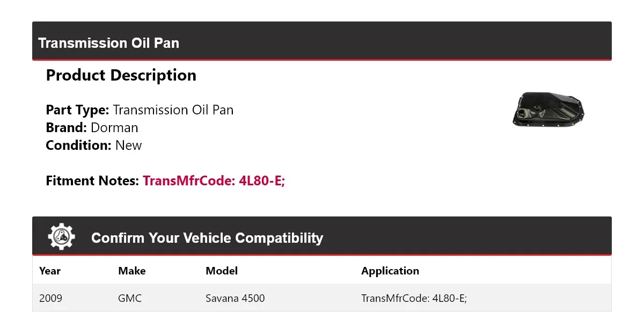The height and width of the screenshot is (333, 644).
Task: Click the Brand label text
Action: click(67, 127)
